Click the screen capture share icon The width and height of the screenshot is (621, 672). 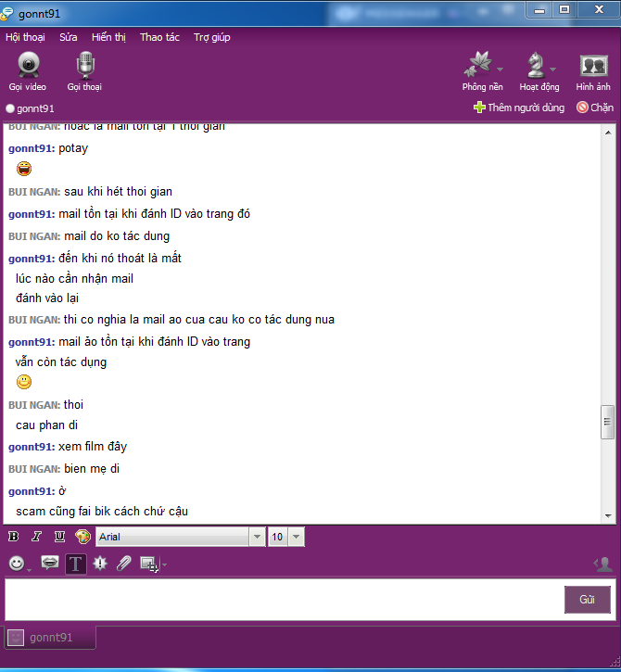149,564
